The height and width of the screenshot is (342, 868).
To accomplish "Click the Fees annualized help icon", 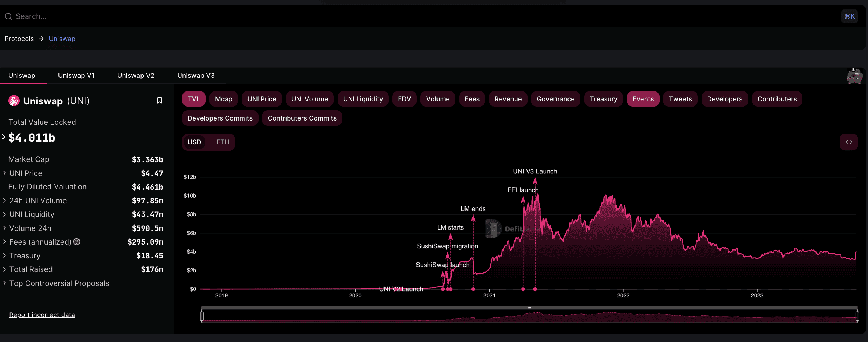I will tap(77, 242).
